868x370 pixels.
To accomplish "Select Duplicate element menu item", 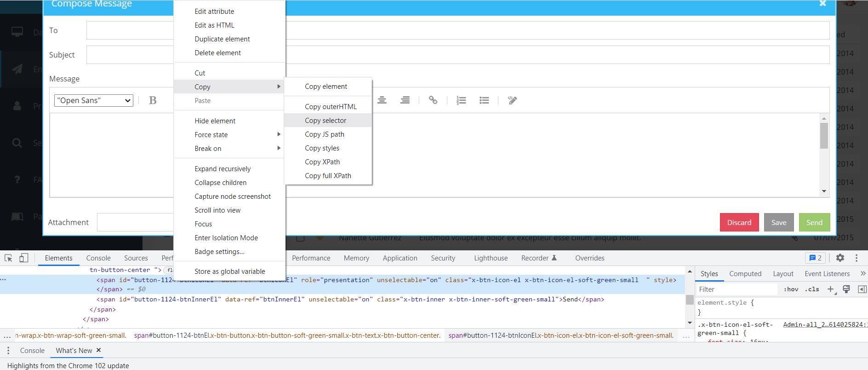I will [229, 39].
